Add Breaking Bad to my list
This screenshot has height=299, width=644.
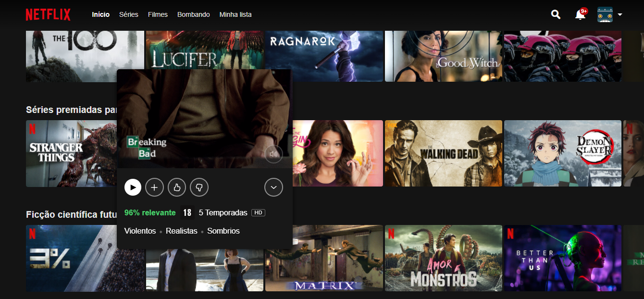pyautogui.click(x=154, y=187)
